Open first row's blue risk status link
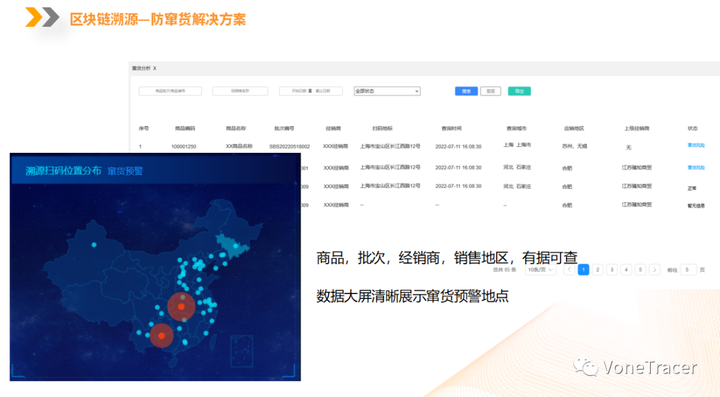The width and height of the screenshot is (720, 397). point(696,145)
